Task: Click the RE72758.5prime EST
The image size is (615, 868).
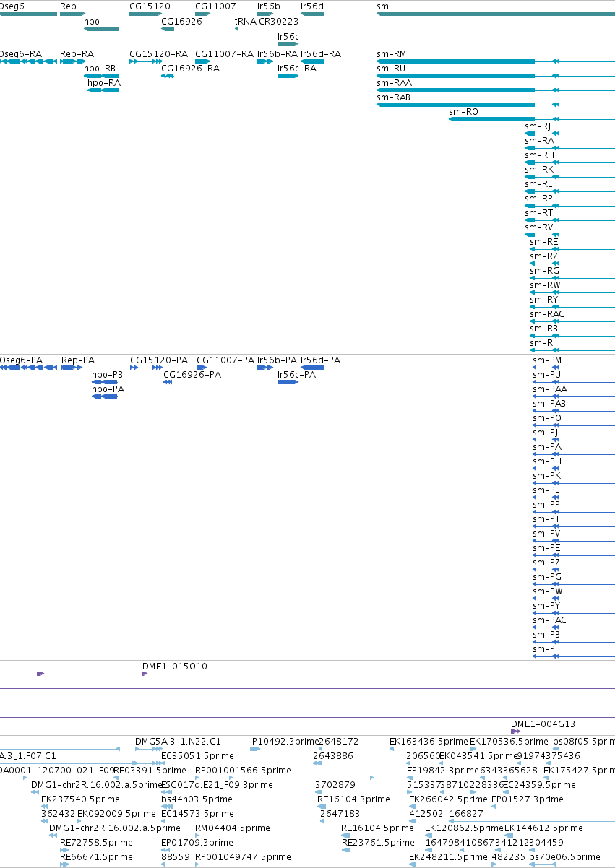Action: [64, 850]
